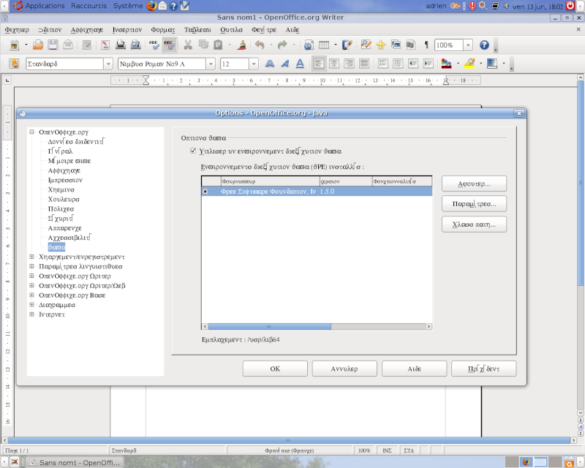Screen dimensions: 585x468
Task: Click the Numbering list icon
Action: [382, 64]
